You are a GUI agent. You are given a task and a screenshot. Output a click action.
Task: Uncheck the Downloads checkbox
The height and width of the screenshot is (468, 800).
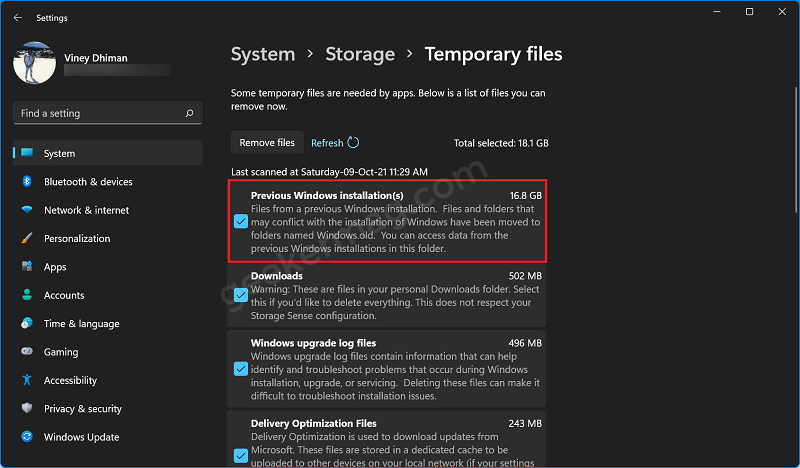241,295
